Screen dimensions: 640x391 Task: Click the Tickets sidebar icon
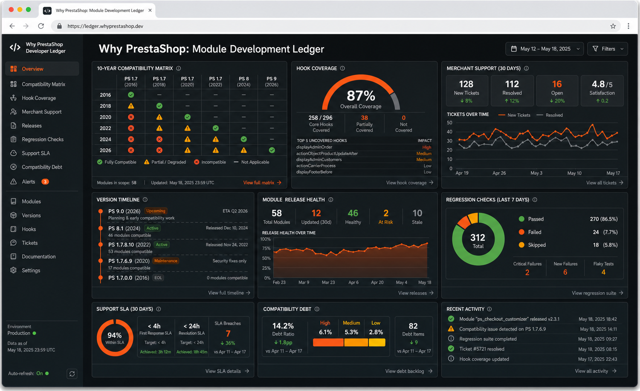[13, 243]
